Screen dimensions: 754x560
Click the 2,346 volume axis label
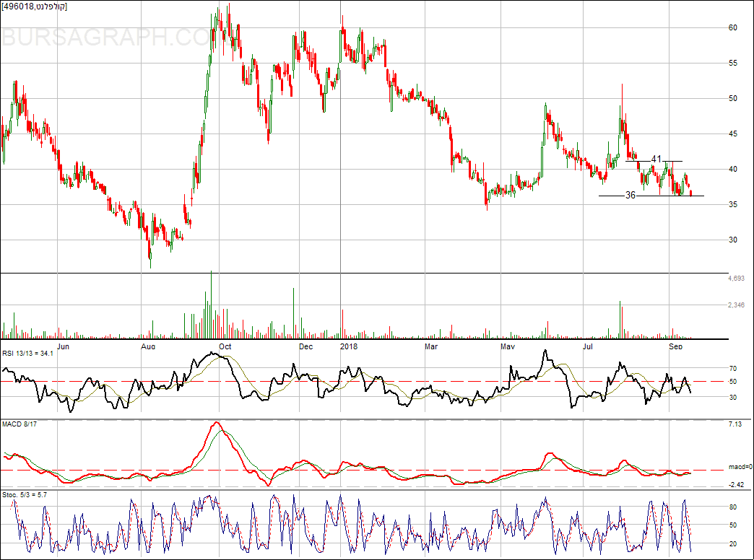[736, 306]
